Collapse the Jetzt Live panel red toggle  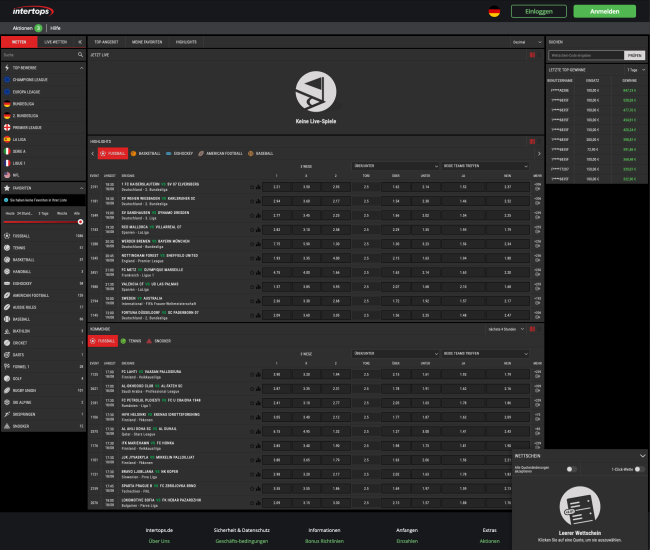(533, 54)
